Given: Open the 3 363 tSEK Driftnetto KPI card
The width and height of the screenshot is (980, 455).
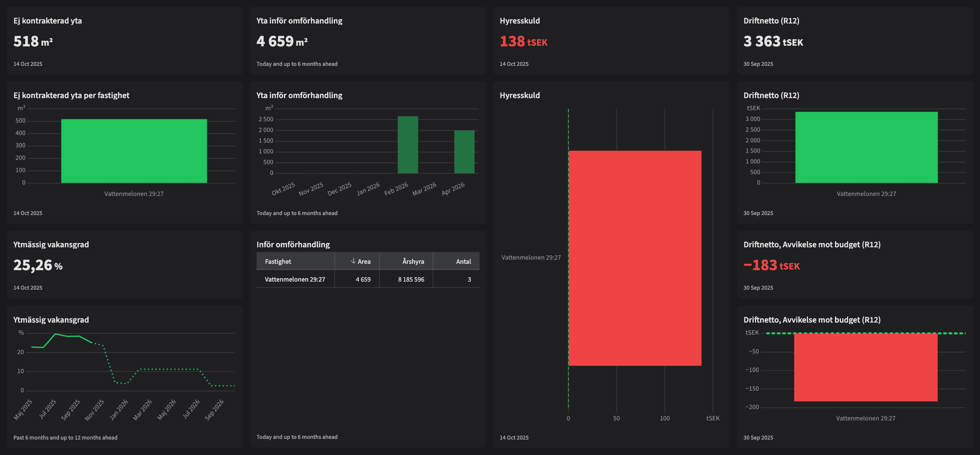Looking at the screenshot, I should coord(773,41).
